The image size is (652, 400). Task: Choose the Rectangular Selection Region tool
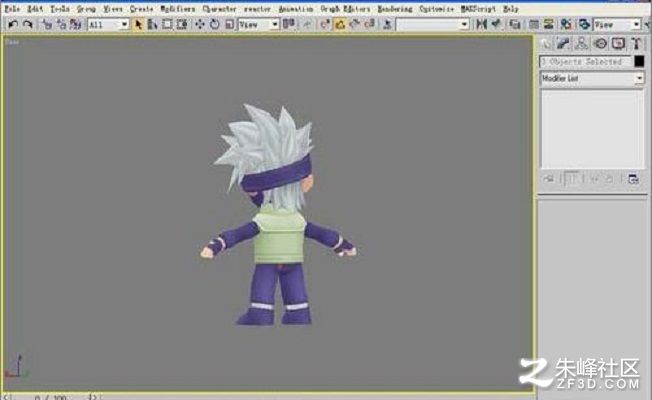[167, 25]
